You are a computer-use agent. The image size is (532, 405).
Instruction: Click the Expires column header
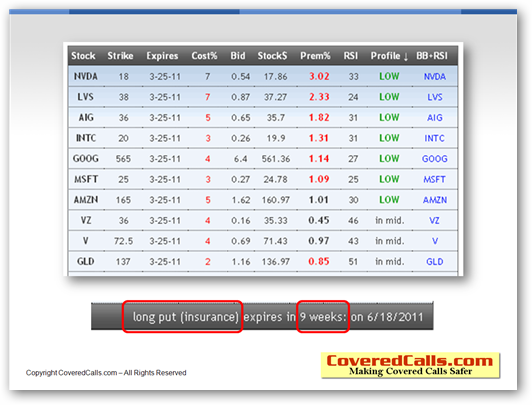162,56
